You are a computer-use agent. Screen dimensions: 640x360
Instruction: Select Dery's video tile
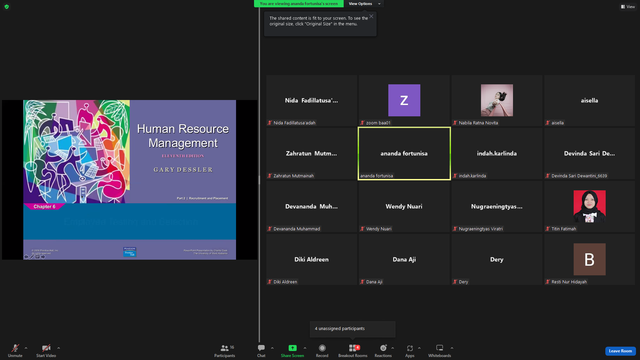coord(497,260)
